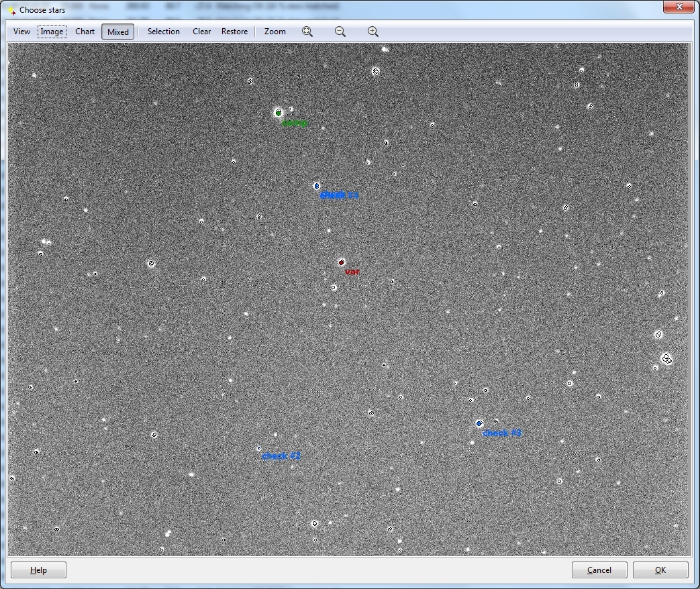Click the blue check #1 star marker
The image size is (700, 589).
(x=317, y=186)
